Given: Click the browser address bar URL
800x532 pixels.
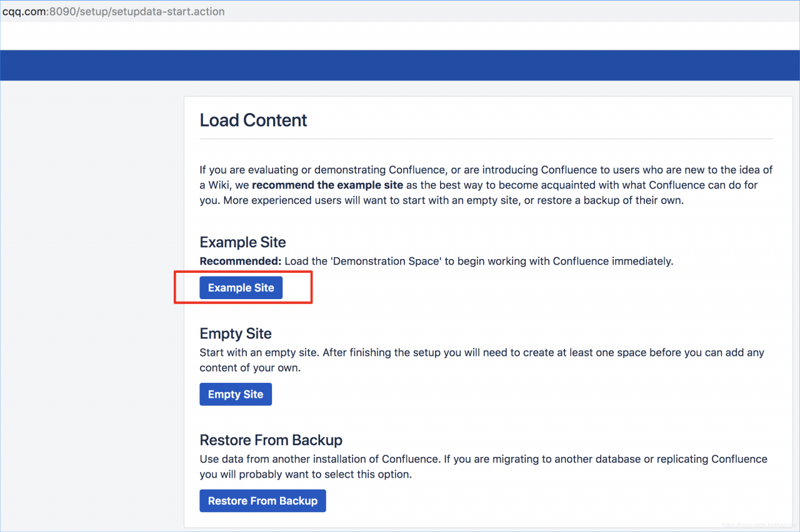Looking at the screenshot, I should tap(113, 11).
